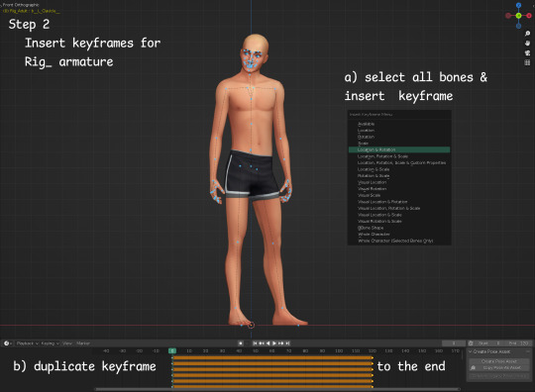Toggle the camera view icon
Viewport: 535px width, 392px height.
pos(527,52)
